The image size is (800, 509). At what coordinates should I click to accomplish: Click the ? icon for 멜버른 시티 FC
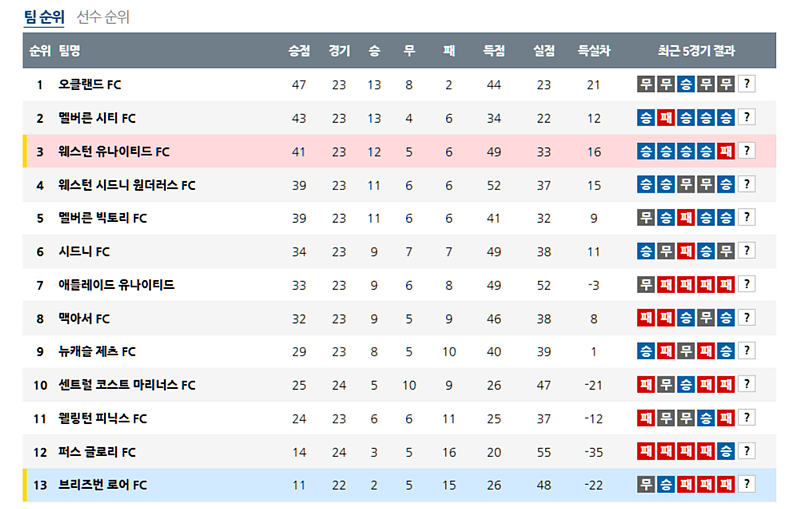[746, 118]
